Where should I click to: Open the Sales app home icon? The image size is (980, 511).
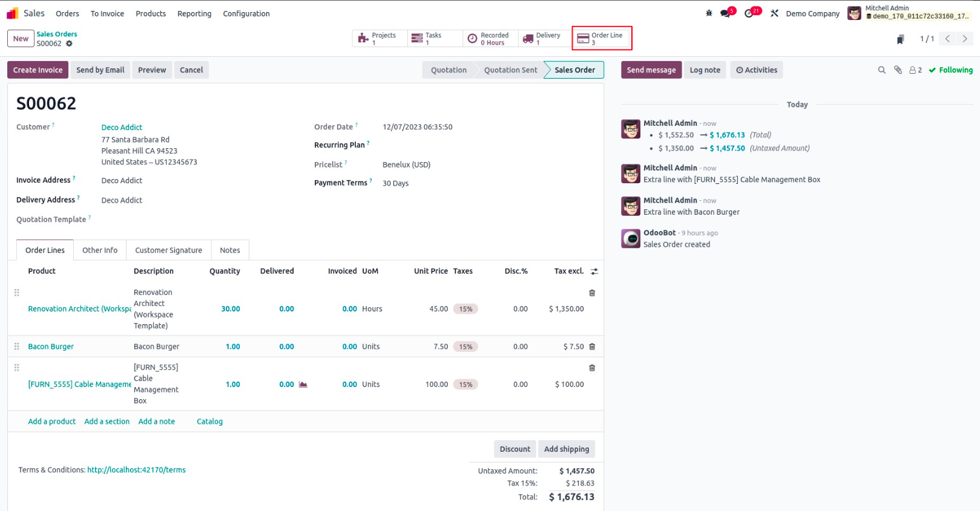[x=12, y=13]
